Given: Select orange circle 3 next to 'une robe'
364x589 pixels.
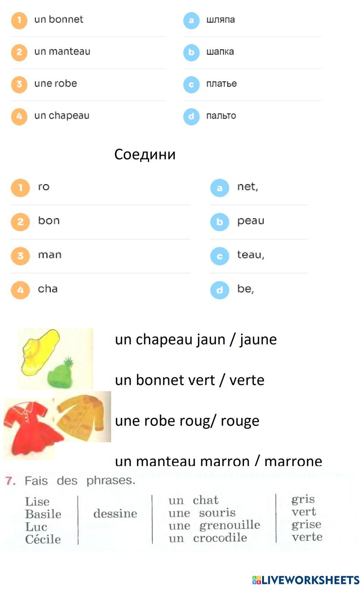Looking at the screenshot, I should [x=19, y=84].
